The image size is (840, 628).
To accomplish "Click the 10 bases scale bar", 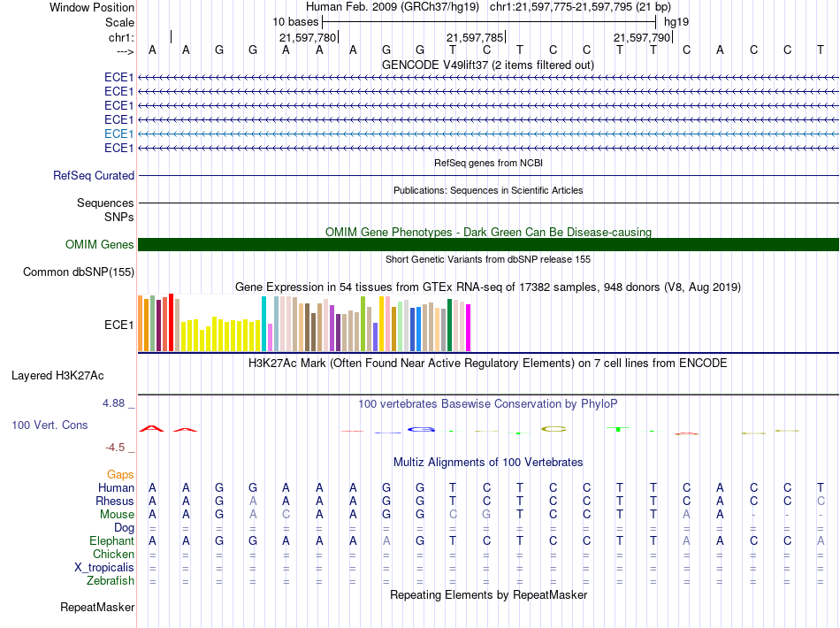I will coord(488,20).
